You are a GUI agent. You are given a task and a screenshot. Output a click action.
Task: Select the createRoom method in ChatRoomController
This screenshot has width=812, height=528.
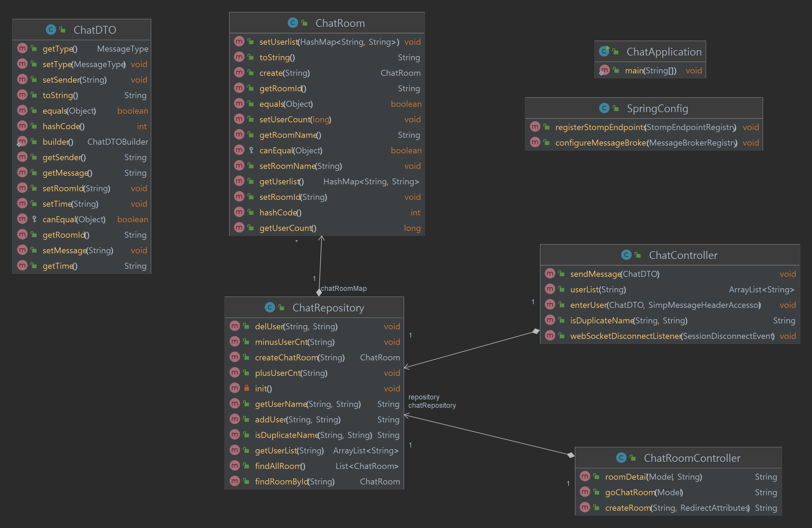[677, 508]
